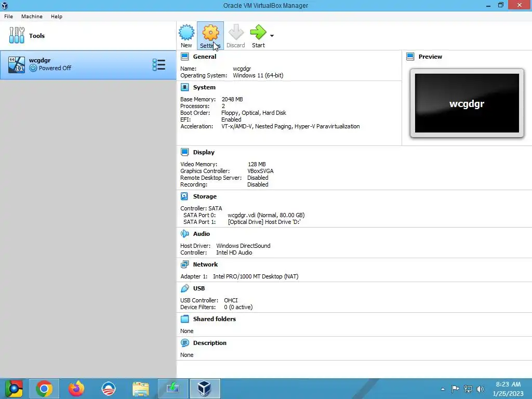Image resolution: width=532 pixels, height=399 pixels.
Task: Click the Network section icon
Action: click(x=184, y=264)
